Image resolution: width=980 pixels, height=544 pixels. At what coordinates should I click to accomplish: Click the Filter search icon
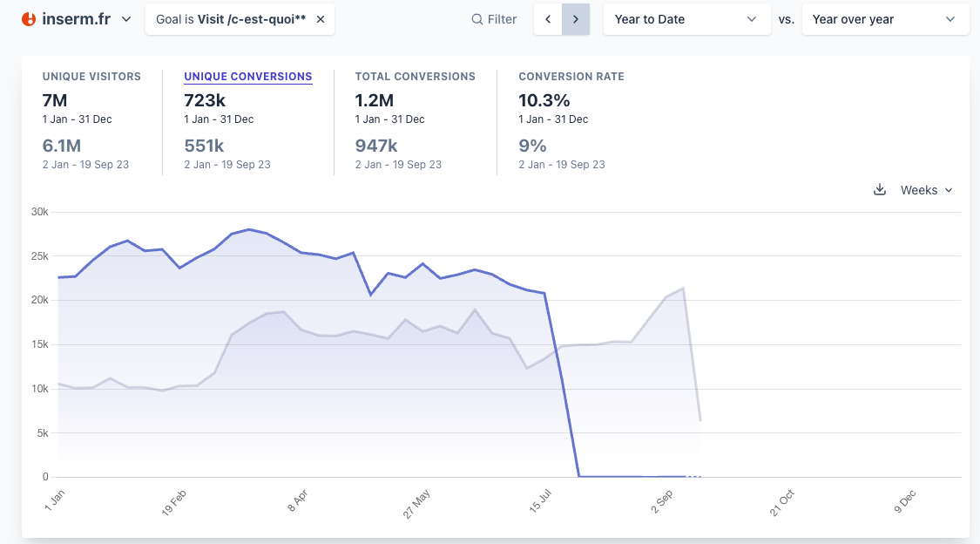477,19
